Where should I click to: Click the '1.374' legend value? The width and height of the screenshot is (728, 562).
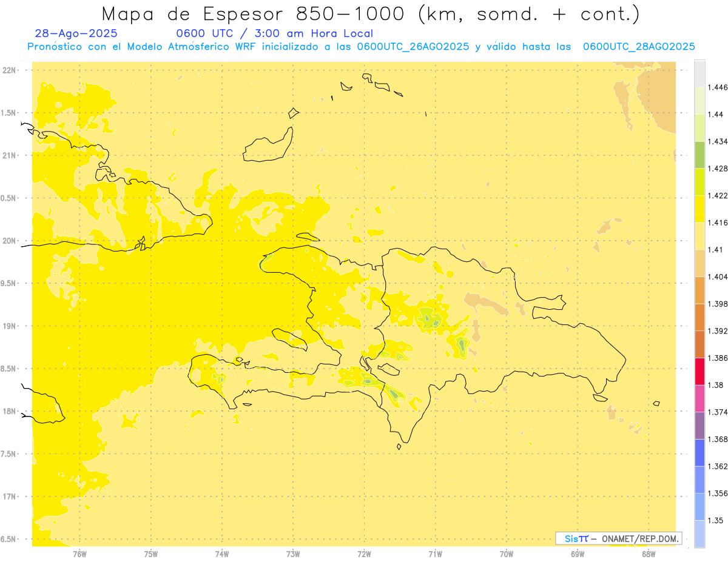(x=718, y=412)
